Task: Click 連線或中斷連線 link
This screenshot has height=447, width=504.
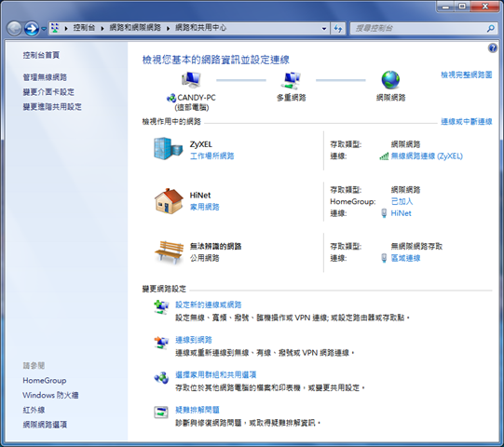Action: [467, 122]
